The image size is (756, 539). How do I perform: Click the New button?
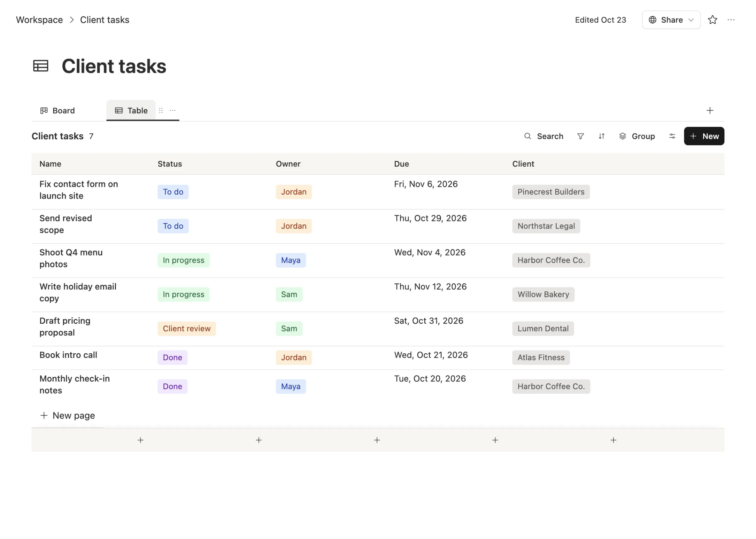click(704, 136)
